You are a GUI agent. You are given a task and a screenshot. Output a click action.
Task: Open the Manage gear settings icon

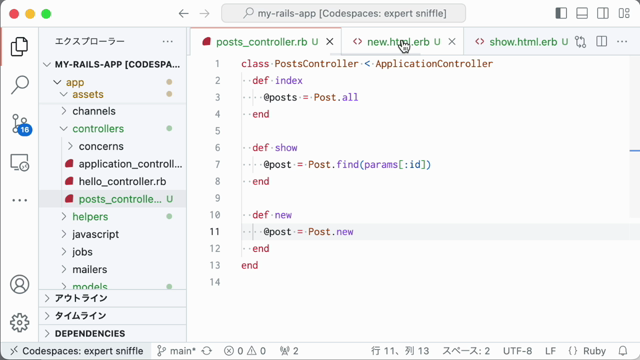pyautogui.click(x=19, y=322)
